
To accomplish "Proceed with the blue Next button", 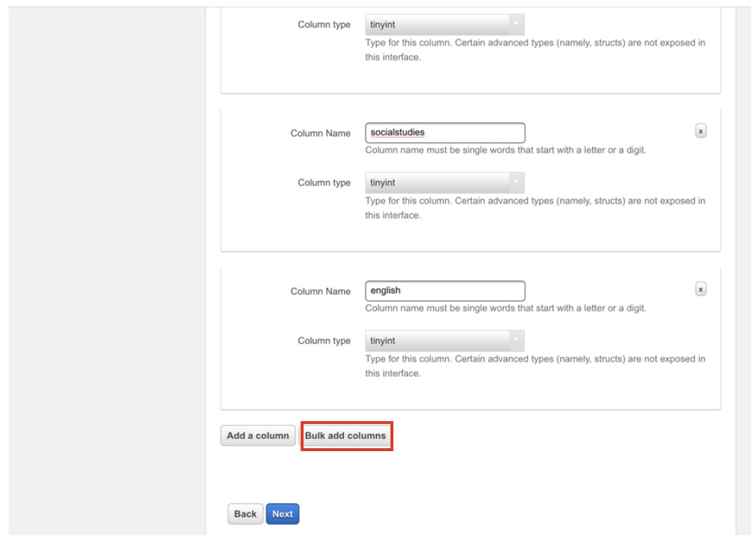I will tap(282, 514).
